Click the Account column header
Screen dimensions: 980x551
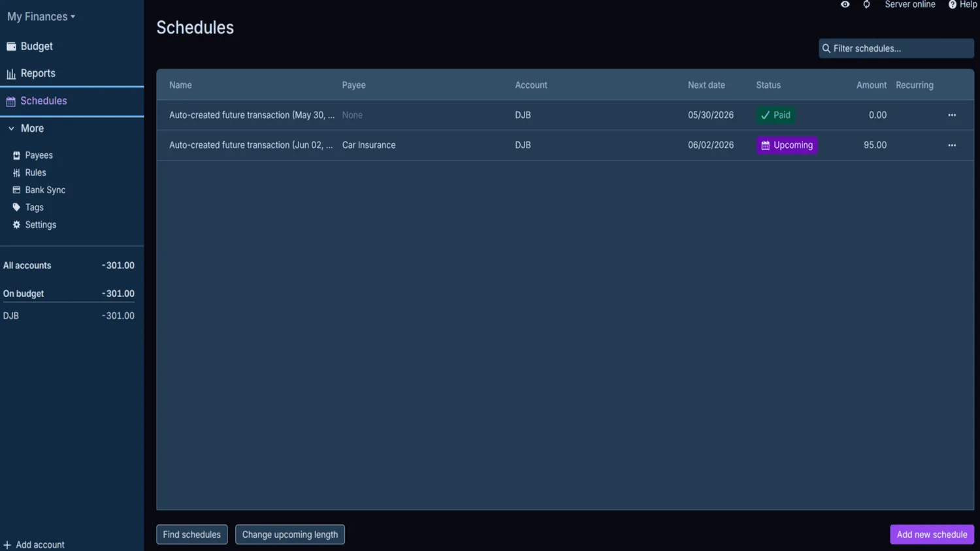pos(531,86)
